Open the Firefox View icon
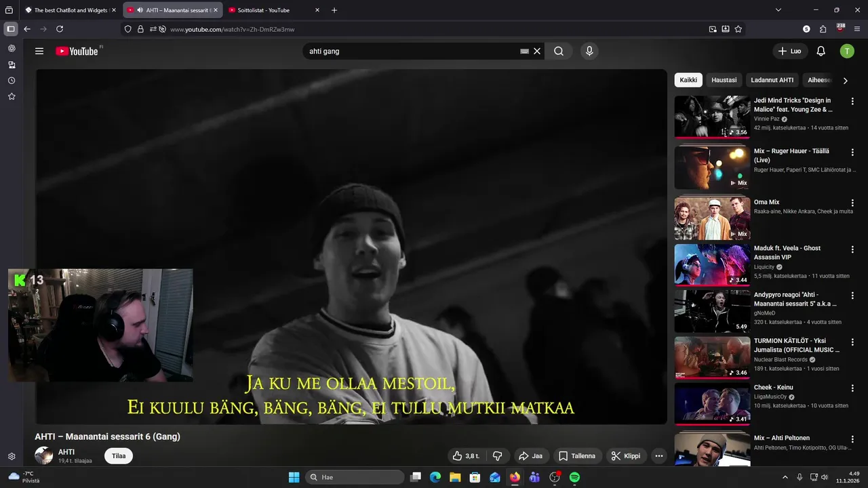 pos(9,10)
